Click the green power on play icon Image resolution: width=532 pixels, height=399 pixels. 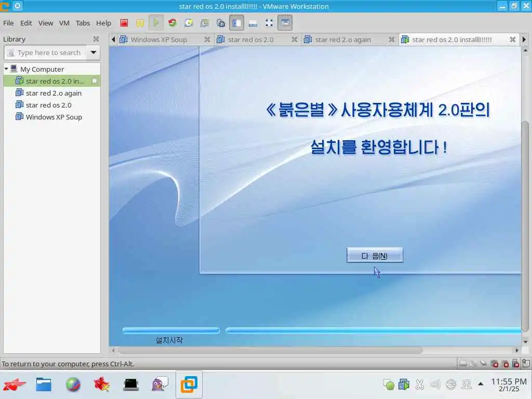pyautogui.click(x=156, y=23)
